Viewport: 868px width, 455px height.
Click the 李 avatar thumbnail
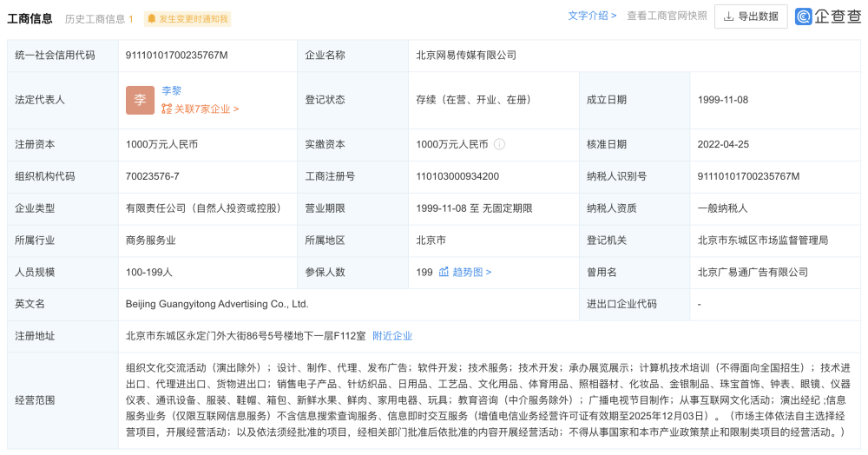click(x=140, y=100)
